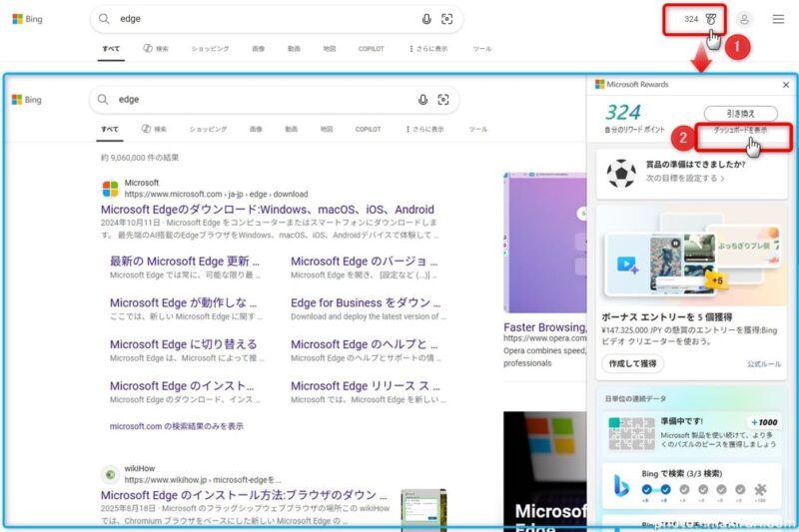Click the 約 9,060,000 件の結果 count
799x532 pixels.
140,158
